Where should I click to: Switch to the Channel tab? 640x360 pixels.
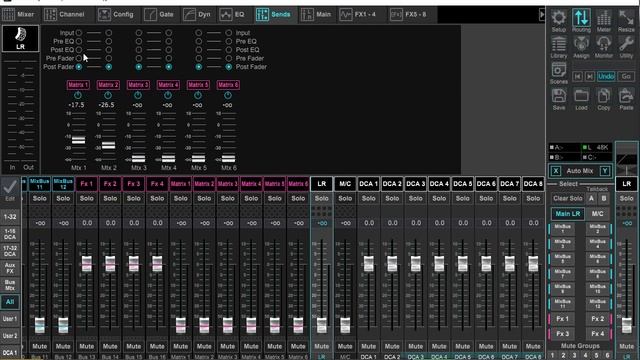tap(64, 14)
